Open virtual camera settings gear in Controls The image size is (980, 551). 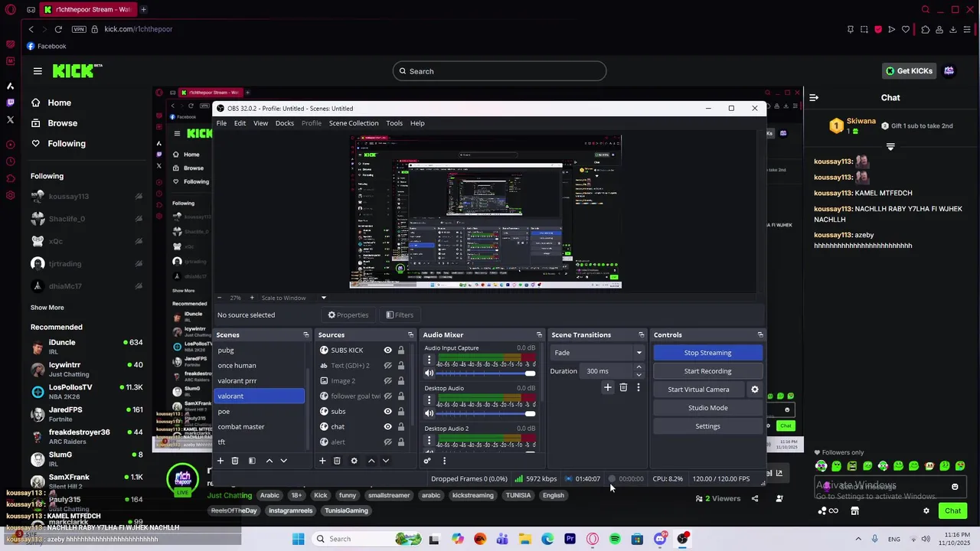(755, 389)
